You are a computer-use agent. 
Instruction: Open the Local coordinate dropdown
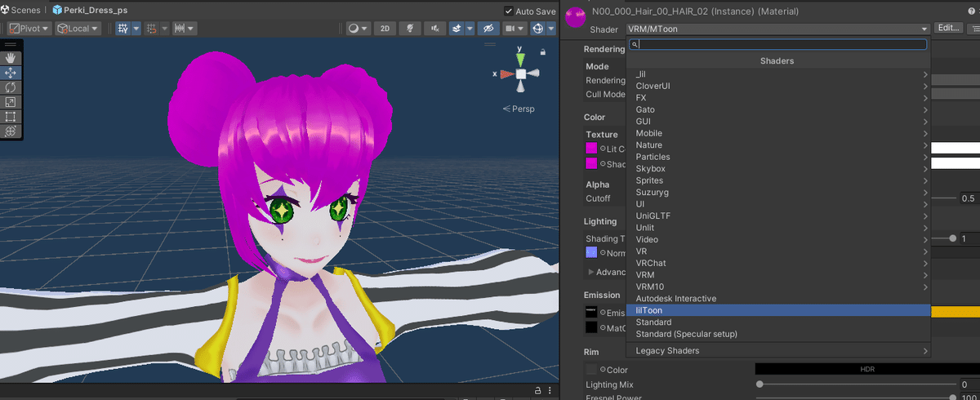point(78,28)
